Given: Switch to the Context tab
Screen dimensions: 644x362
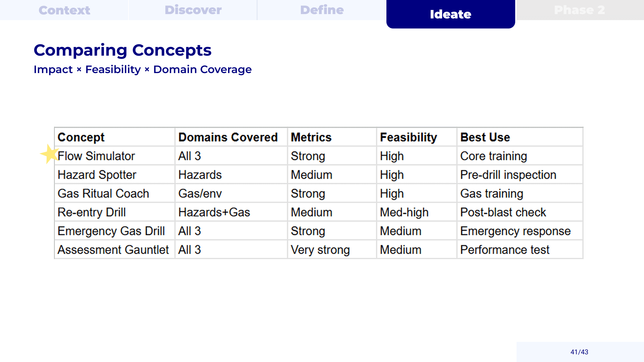Looking at the screenshot, I should [64, 10].
